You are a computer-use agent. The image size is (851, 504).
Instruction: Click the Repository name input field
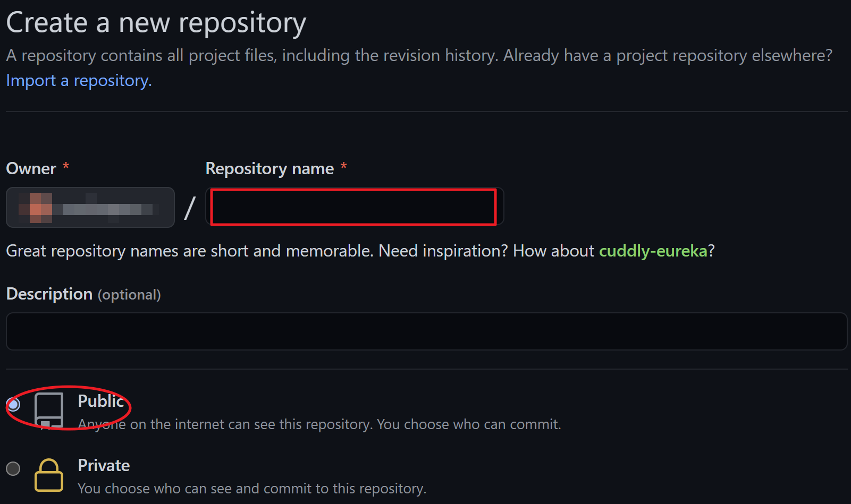click(x=355, y=207)
